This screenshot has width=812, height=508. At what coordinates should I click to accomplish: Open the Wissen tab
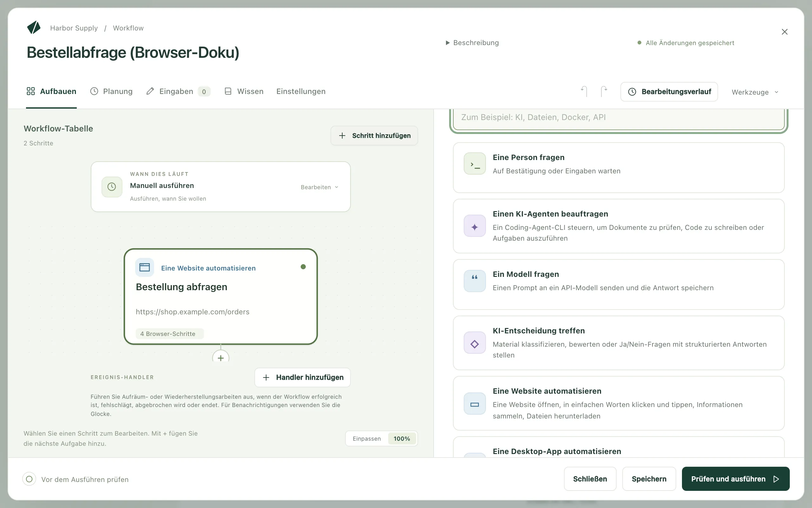[244, 91]
